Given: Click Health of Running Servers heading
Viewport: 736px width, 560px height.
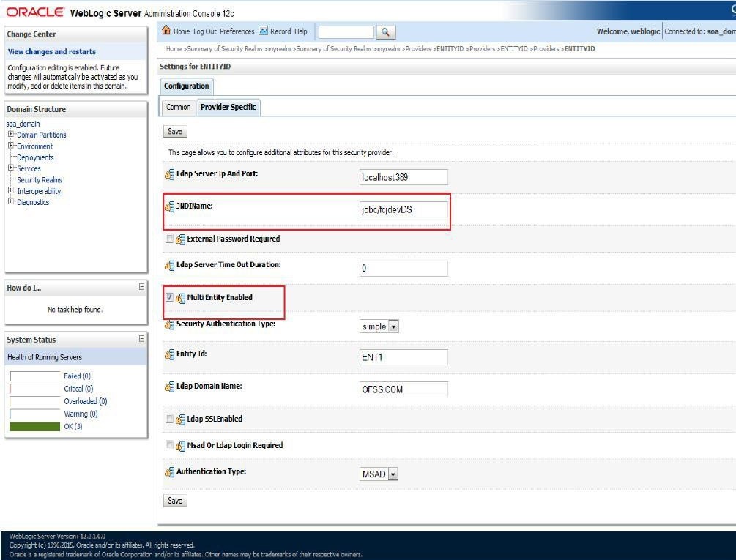Looking at the screenshot, I should (x=45, y=357).
